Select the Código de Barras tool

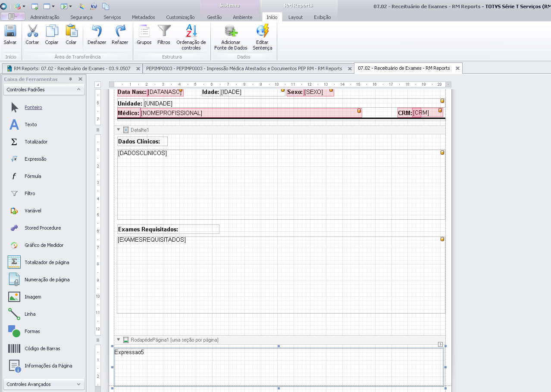43,348
